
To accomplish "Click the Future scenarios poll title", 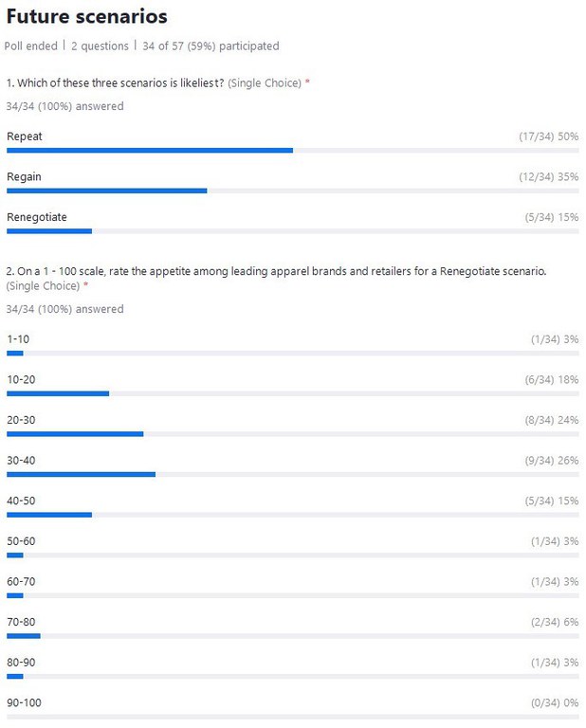I will tap(86, 17).
